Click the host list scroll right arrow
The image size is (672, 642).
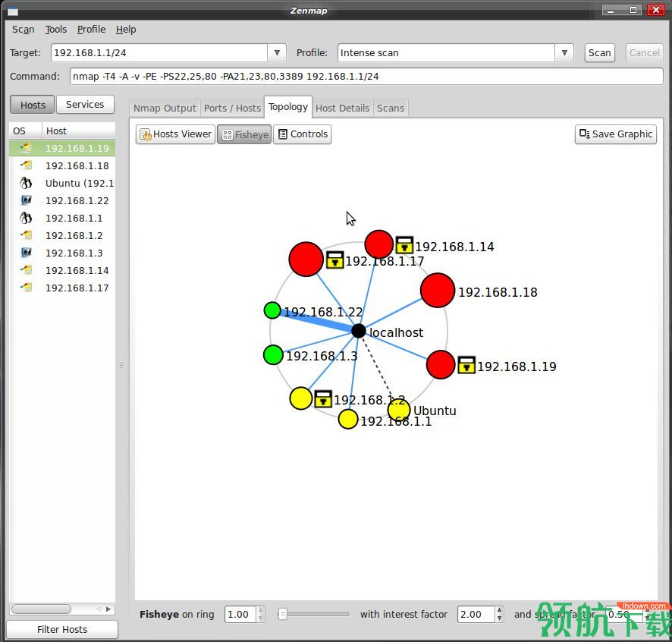coord(108,609)
